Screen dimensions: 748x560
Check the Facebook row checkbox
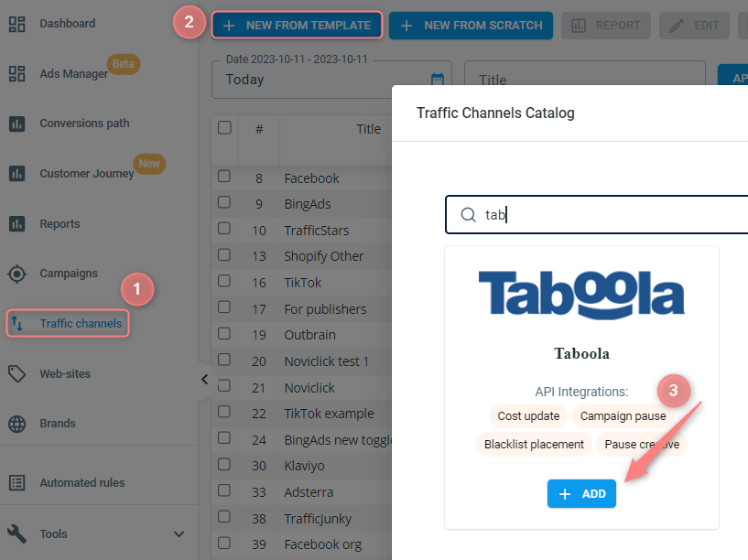[x=224, y=176]
